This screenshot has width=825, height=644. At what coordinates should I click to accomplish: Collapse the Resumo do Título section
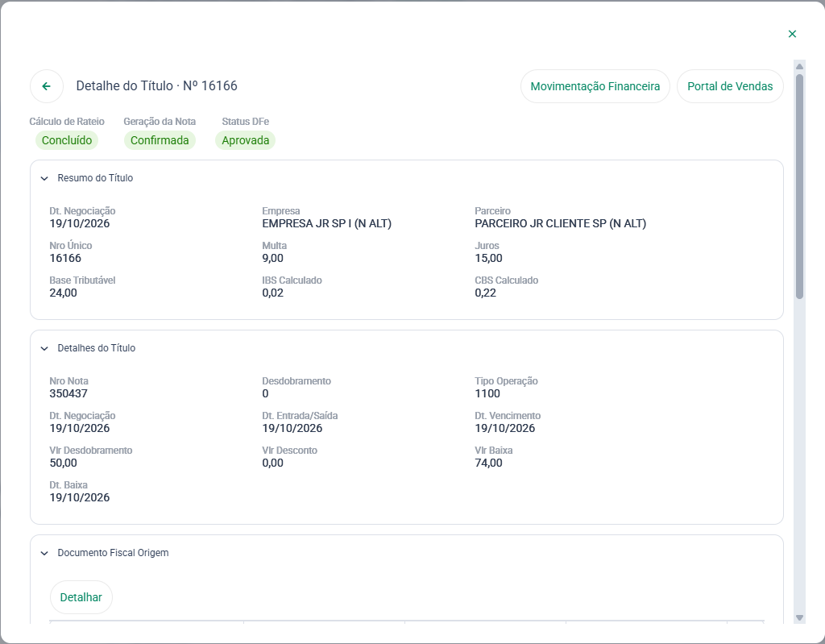45,178
